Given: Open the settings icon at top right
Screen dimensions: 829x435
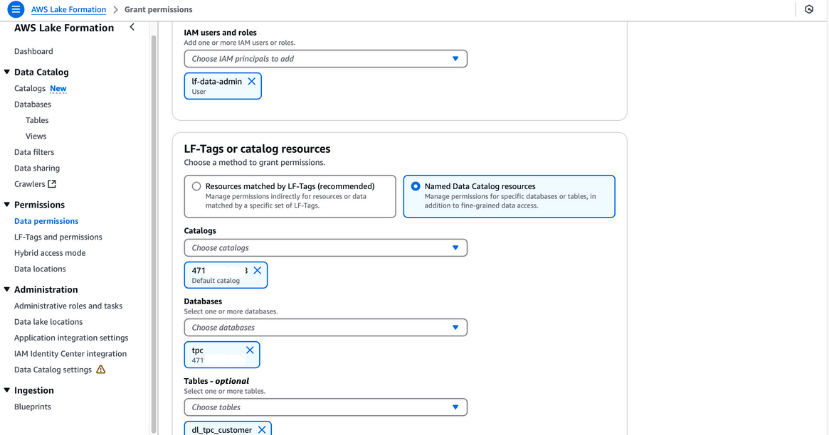Looking at the screenshot, I should pyautogui.click(x=809, y=9).
